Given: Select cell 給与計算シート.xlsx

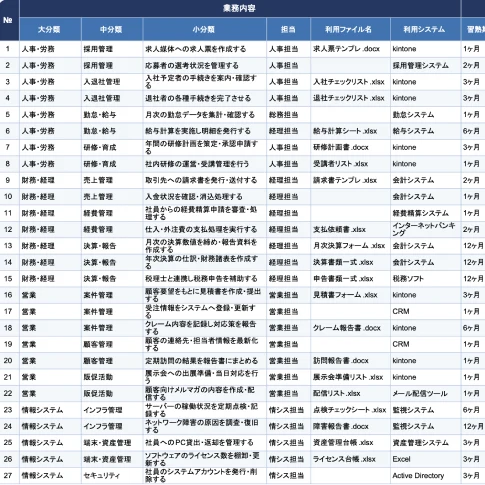Looking at the screenshot, I should (350, 131).
